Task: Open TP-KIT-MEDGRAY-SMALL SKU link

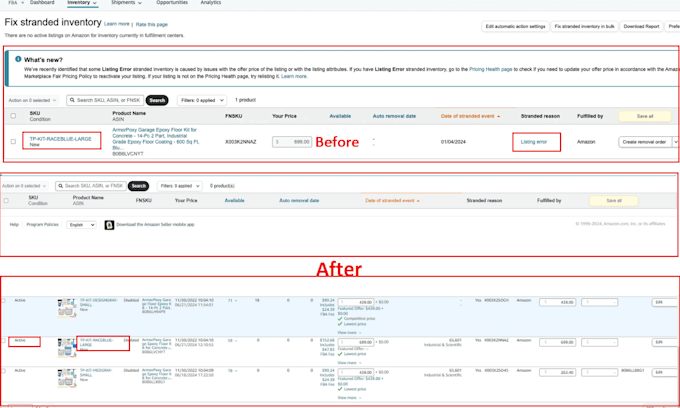Action: click(96, 372)
